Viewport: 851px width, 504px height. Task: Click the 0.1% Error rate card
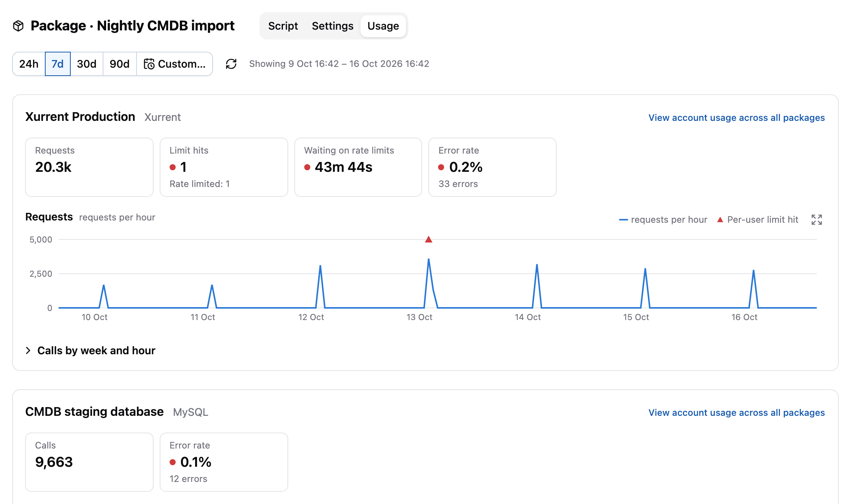[224, 462]
